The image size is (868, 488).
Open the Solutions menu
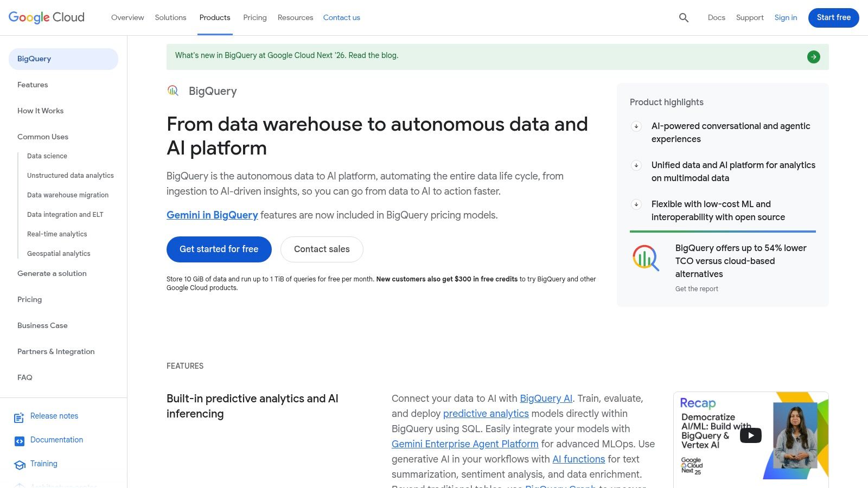pyautogui.click(x=170, y=17)
